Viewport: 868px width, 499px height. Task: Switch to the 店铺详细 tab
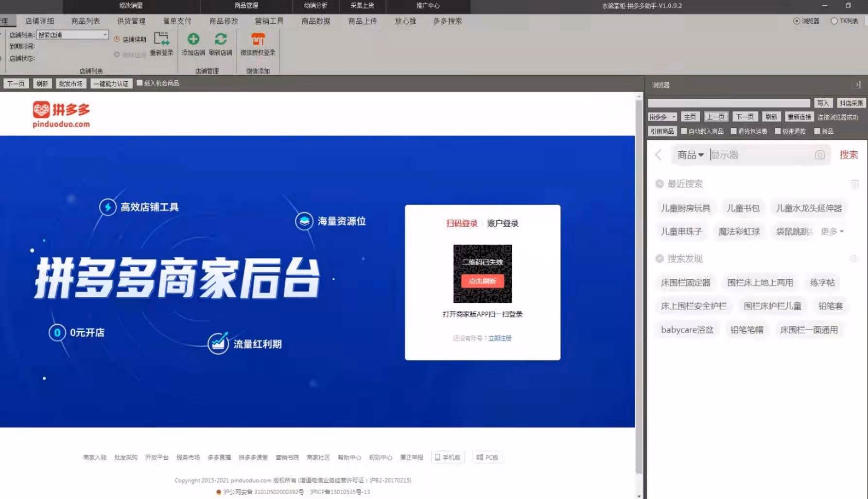(40, 21)
